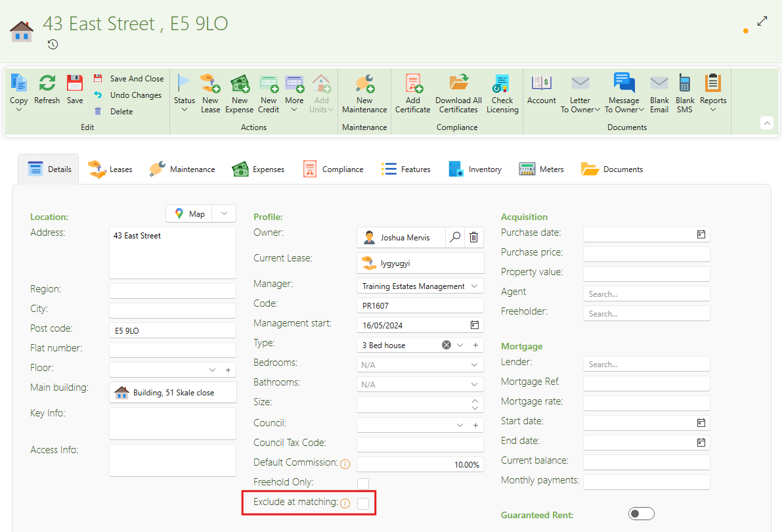782x532 pixels.
Task: Click the Purchase price field
Action: [646, 254]
